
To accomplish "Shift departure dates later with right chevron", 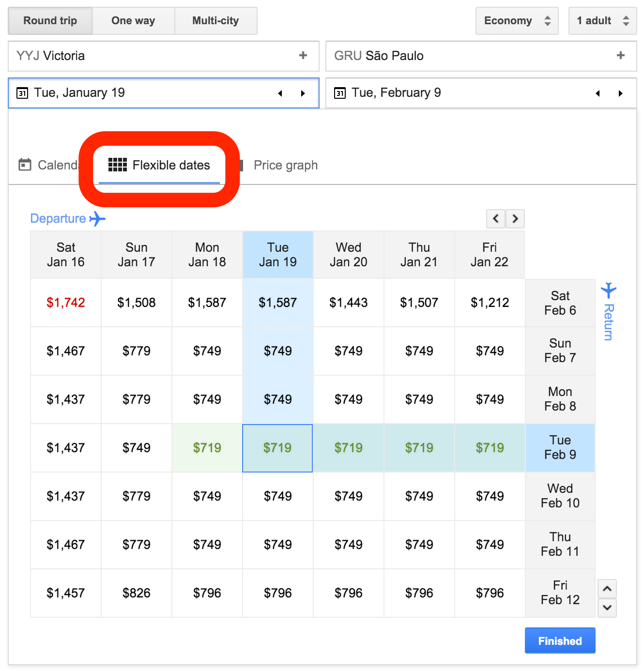I will coord(515,219).
